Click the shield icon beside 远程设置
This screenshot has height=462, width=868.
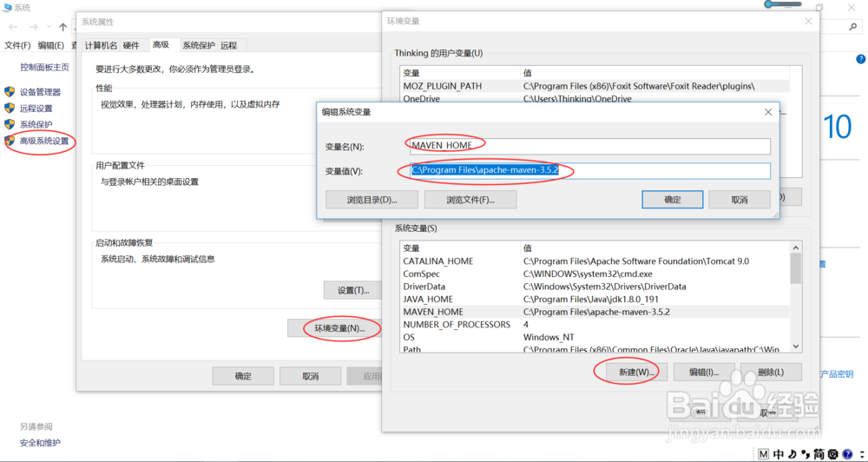pos(10,108)
